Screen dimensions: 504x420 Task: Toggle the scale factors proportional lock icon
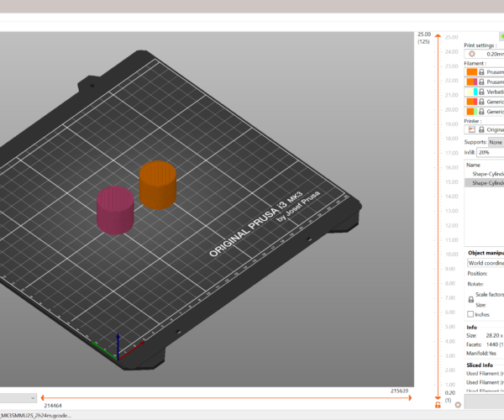click(471, 300)
